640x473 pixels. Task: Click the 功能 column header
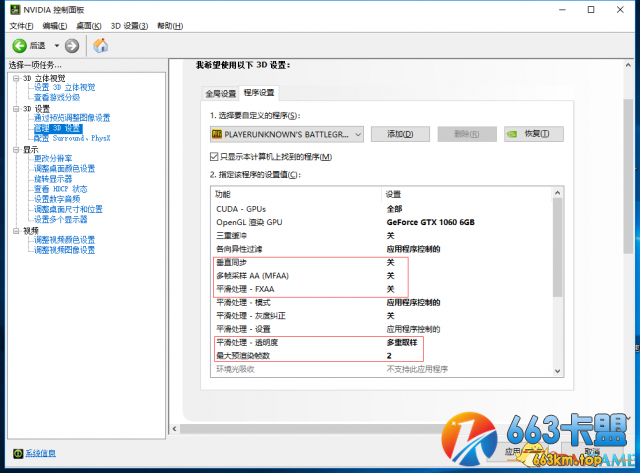click(297, 194)
